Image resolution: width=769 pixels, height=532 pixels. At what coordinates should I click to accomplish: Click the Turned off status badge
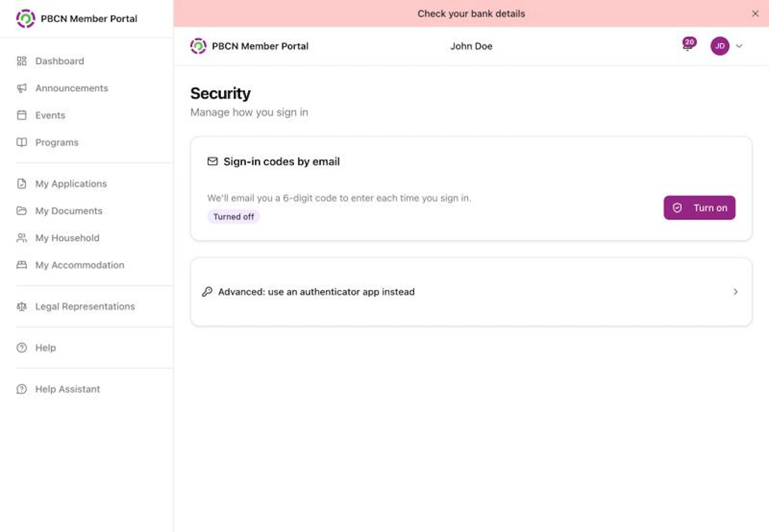point(234,217)
